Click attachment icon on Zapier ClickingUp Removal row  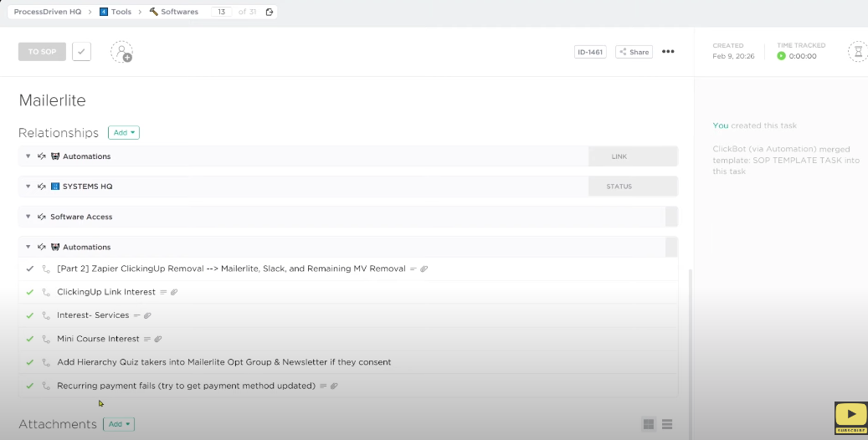click(424, 269)
